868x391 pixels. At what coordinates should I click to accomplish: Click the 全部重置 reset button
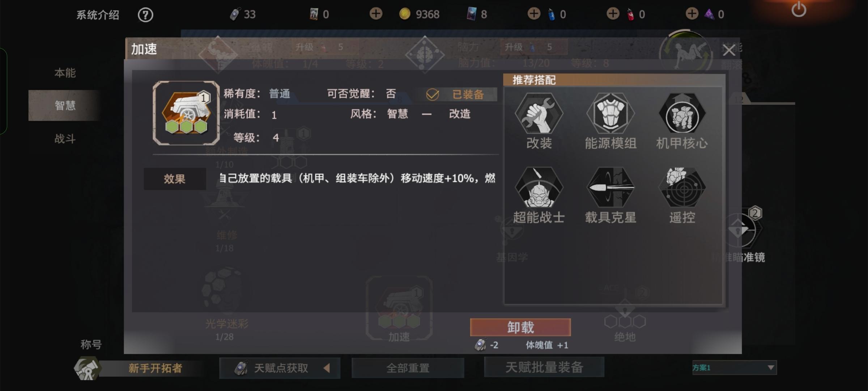[x=408, y=368]
